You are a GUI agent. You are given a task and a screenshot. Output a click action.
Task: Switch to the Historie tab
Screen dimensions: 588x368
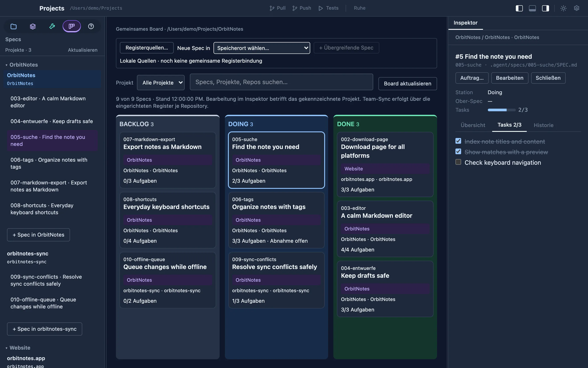544,125
